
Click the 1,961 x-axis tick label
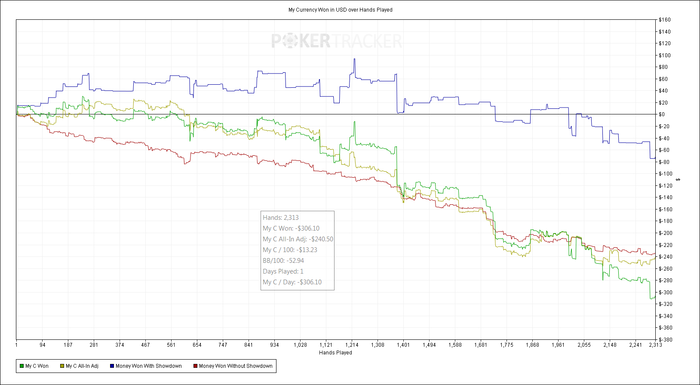point(558,345)
